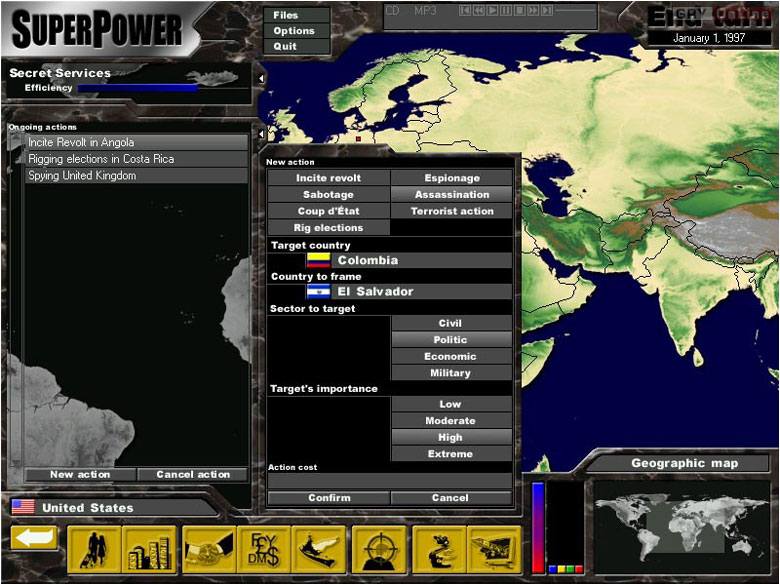Screen dimensions: 780x585
Task: Set target's importance to High
Action: (452, 437)
